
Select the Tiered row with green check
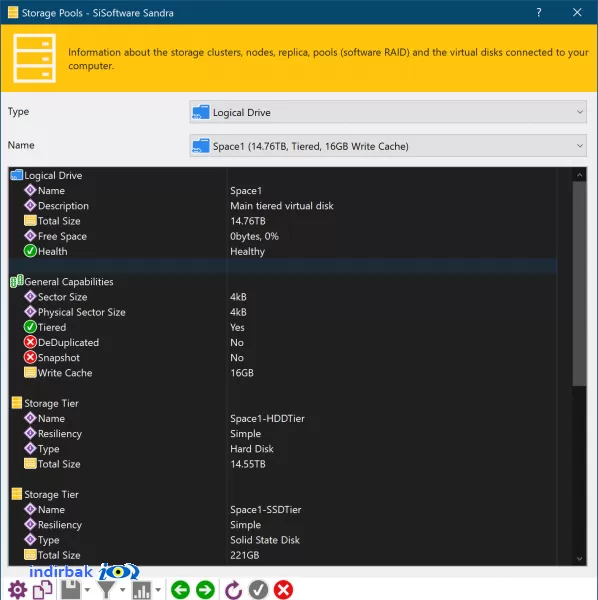click(283, 327)
